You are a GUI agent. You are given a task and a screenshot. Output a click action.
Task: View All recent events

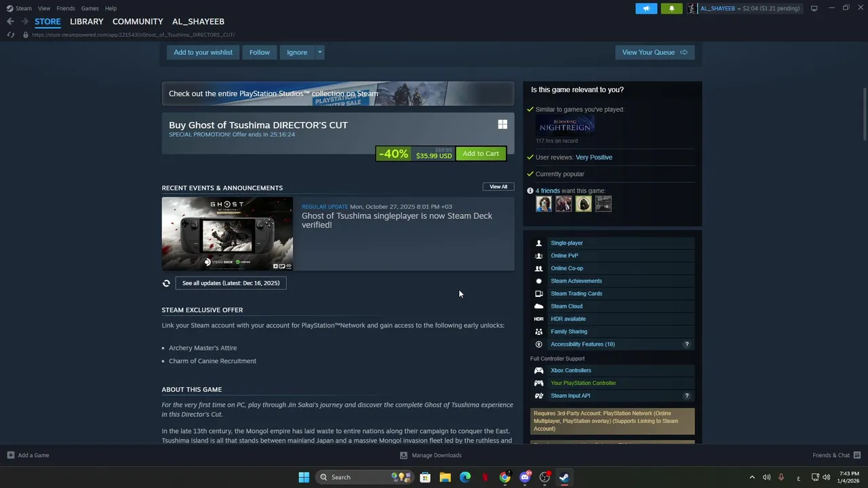(498, 186)
